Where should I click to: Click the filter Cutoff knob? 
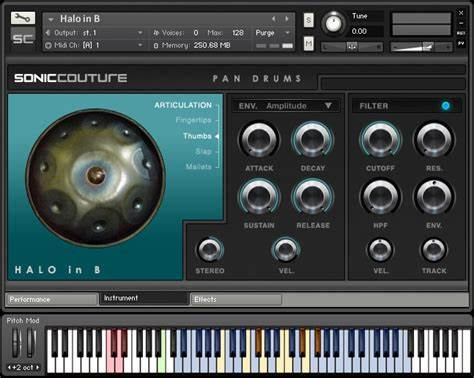[x=380, y=139]
